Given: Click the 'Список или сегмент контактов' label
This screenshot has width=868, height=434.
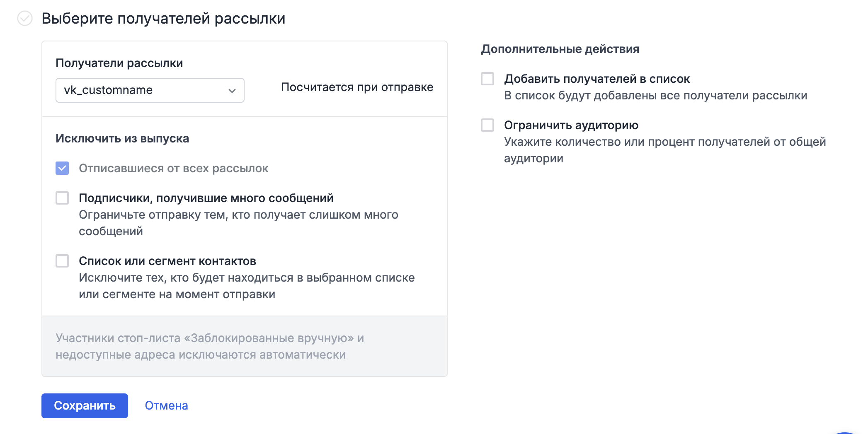Looking at the screenshot, I should coord(167,261).
